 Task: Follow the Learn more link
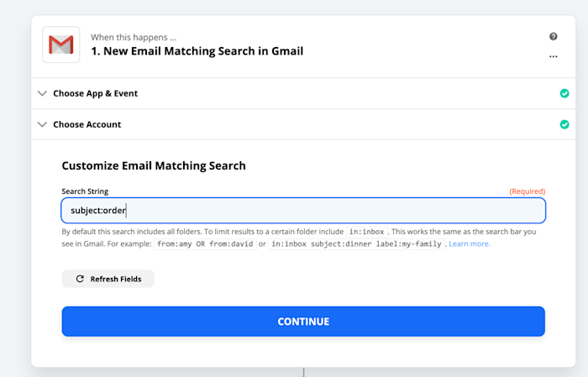point(470,244)
